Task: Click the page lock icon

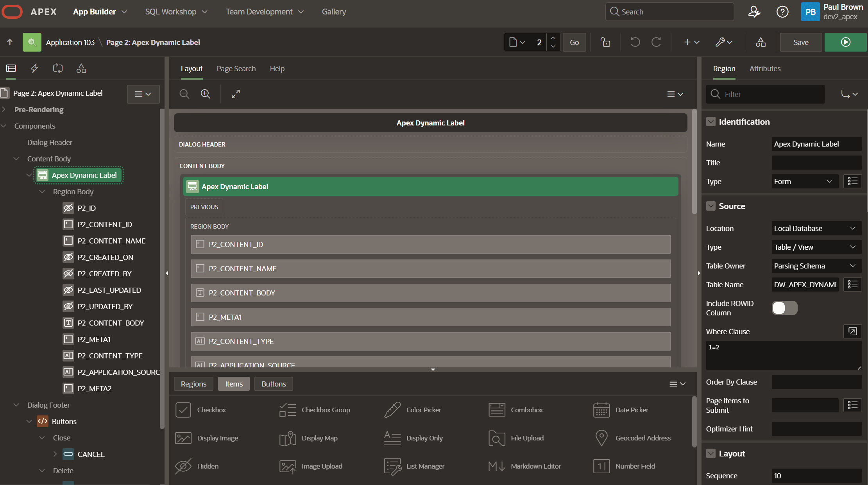Action: click(x=605, y=42)
